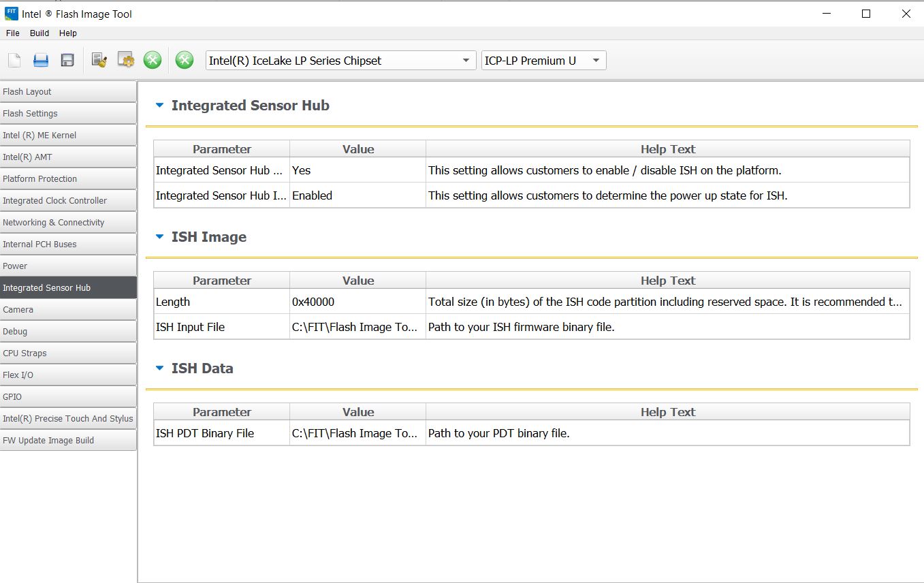Open the IceLake LP Series Chipset dropdown
The width and height of the screenshot is (924, 583).
click(x=340, y=61)
